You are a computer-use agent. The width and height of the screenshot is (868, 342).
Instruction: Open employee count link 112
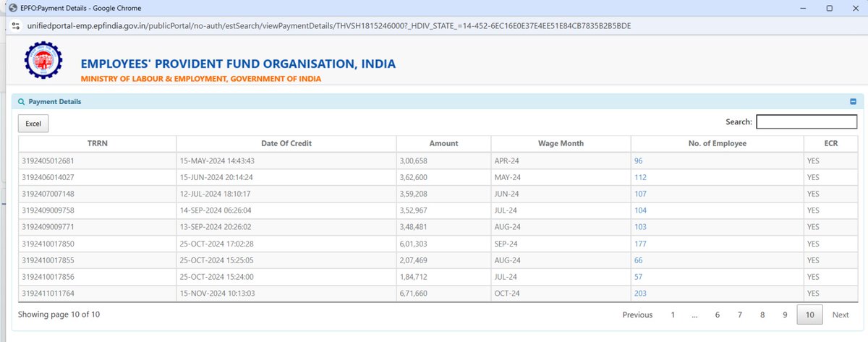[640, 177]
